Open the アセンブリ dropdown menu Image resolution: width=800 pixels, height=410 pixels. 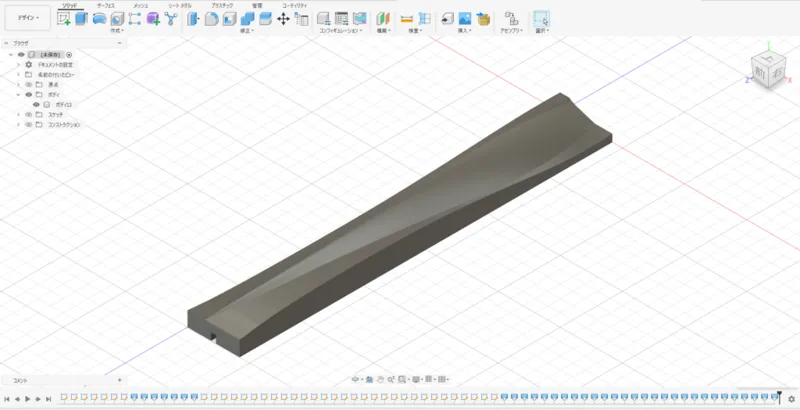[x=512, y=31]
